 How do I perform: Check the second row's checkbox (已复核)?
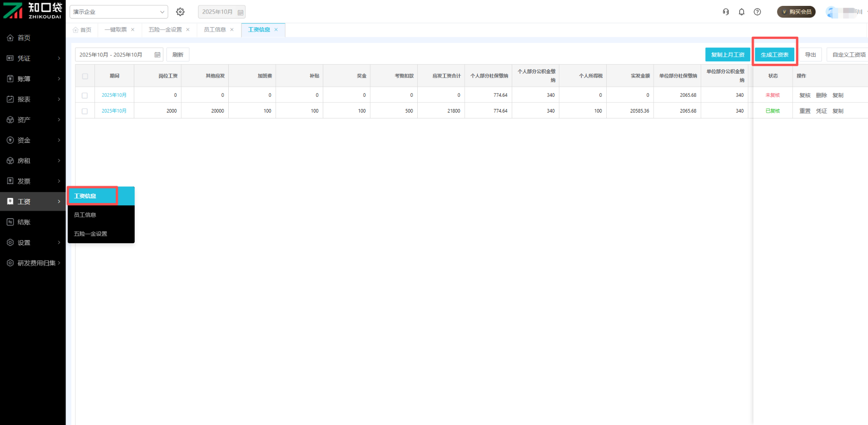[85, 111]
